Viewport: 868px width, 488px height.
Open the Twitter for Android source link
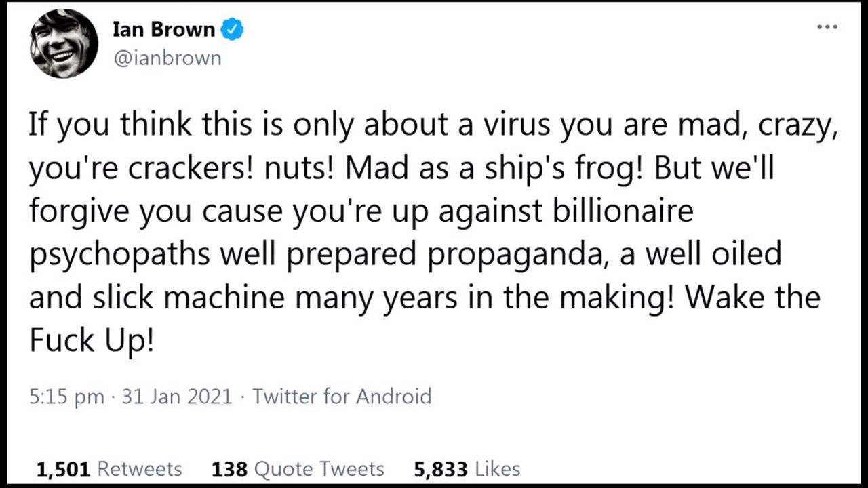[x=342, y=396]
